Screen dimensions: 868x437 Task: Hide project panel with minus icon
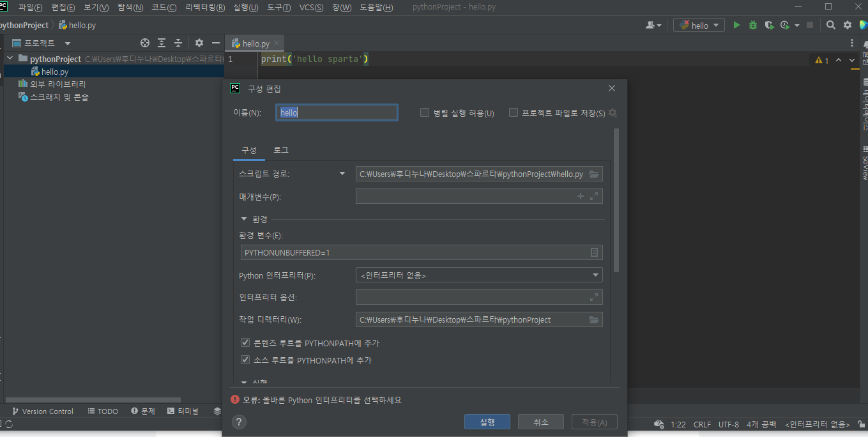coord(216,43)
